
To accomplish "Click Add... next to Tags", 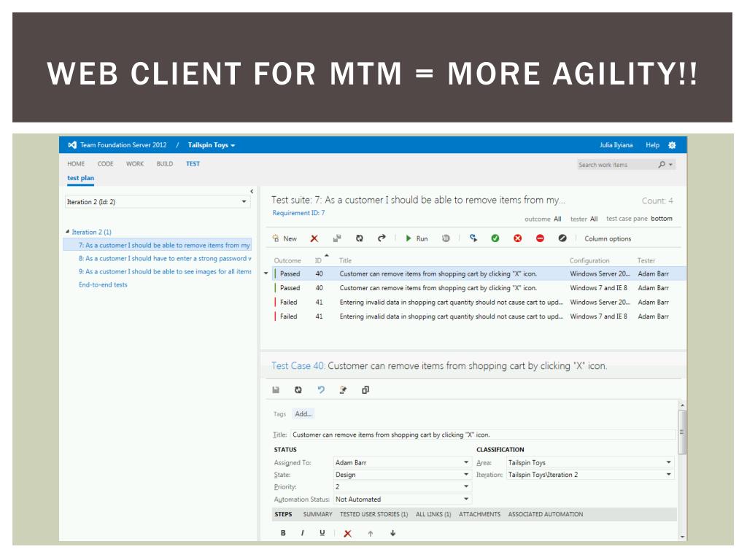I will (x=303, y=414).
